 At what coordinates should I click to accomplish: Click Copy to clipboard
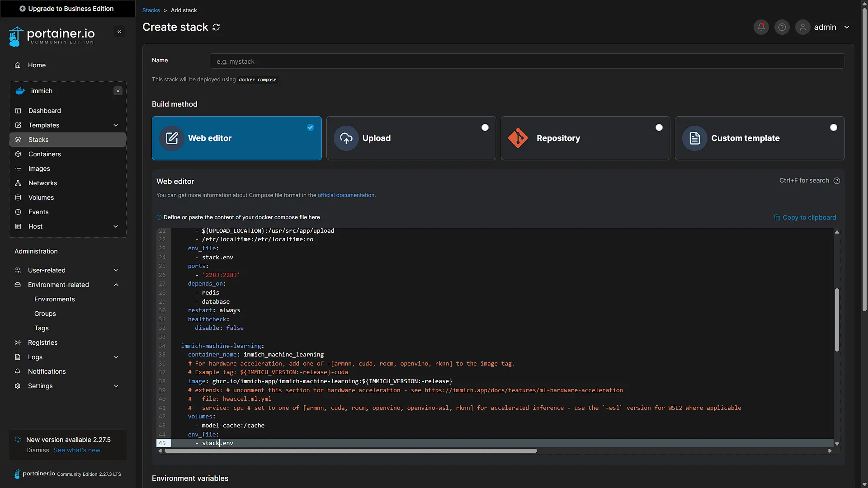(805, 217)
